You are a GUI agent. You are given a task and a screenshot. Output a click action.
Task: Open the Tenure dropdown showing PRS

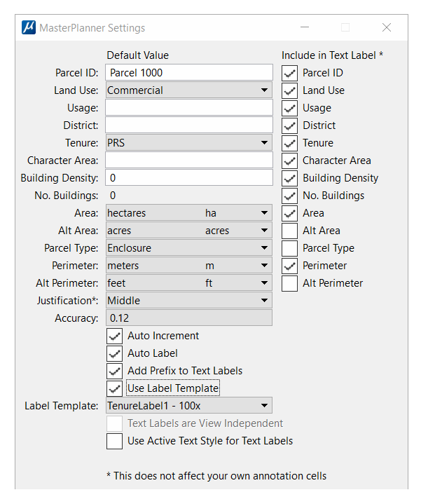(189, 143)
